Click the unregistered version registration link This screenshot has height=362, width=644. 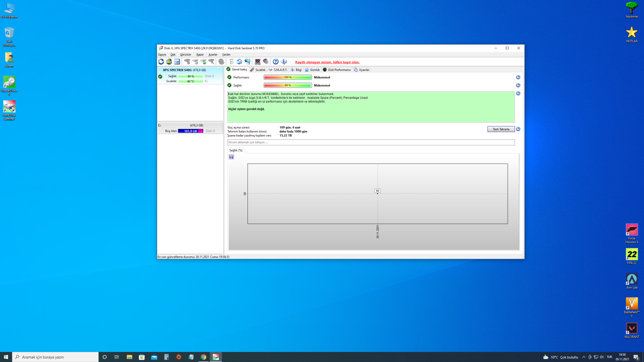click(x=327, y=62)
